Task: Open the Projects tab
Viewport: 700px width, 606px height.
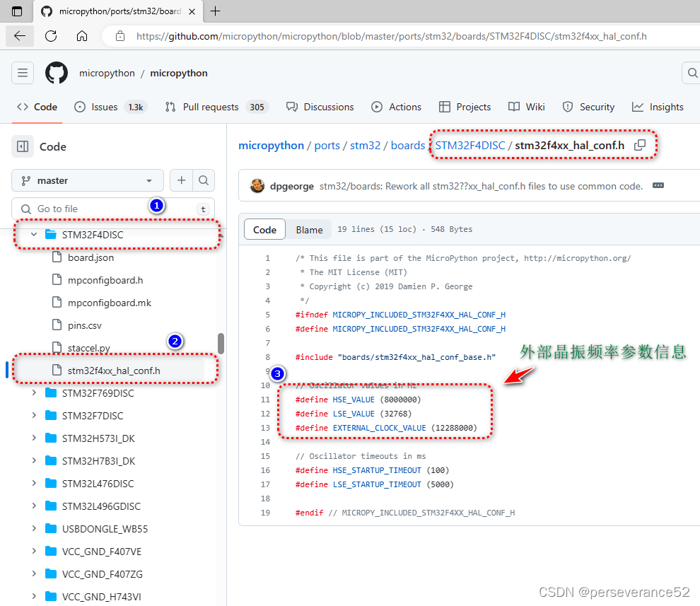Action: click(x=465, y=107)
